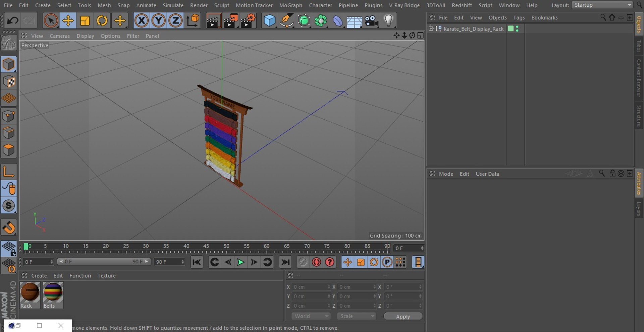Image resolution: width=644 pixels, height=332 pixels.
Task: Add a Cube primitive object
Action: click(x=269, y=21)
